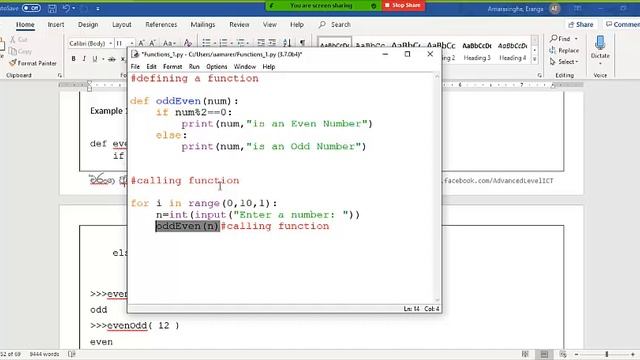Click the Dictate microphone icon
The height and width of the screenshot is (360, 640).
tap(600, 43)
